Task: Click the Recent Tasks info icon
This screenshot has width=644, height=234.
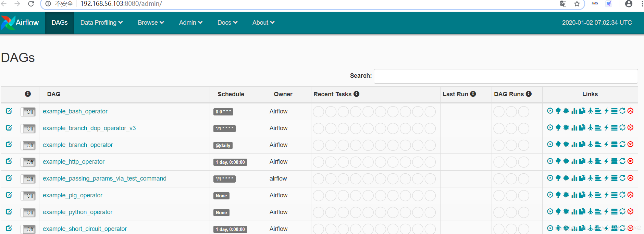Action: pyautogui.click(x=357, y=94)
